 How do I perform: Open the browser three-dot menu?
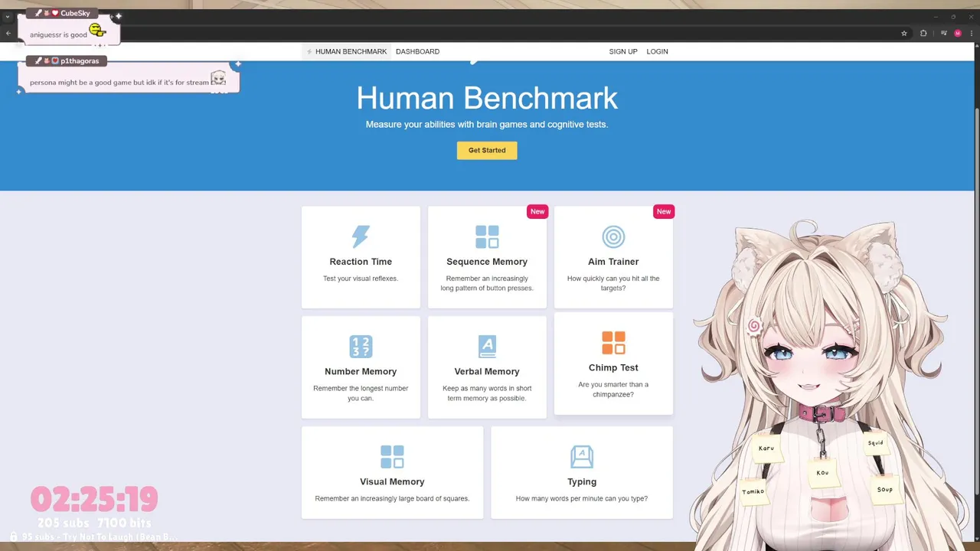971,33
